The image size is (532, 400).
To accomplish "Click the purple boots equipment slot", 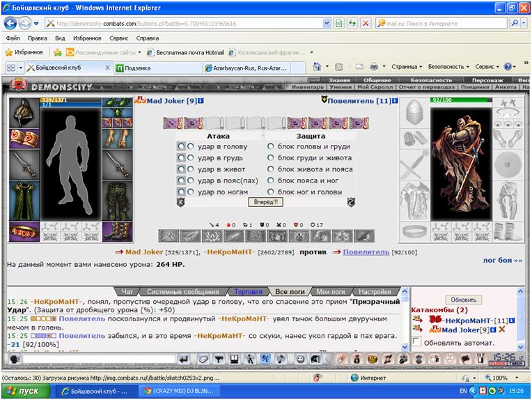I will pos(118,231).
